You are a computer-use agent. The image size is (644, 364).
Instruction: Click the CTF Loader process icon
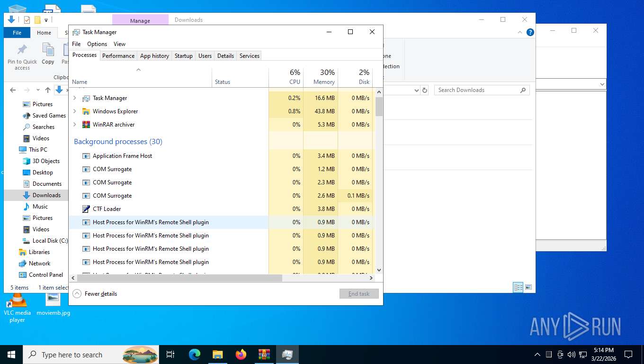tap(86, 209)
